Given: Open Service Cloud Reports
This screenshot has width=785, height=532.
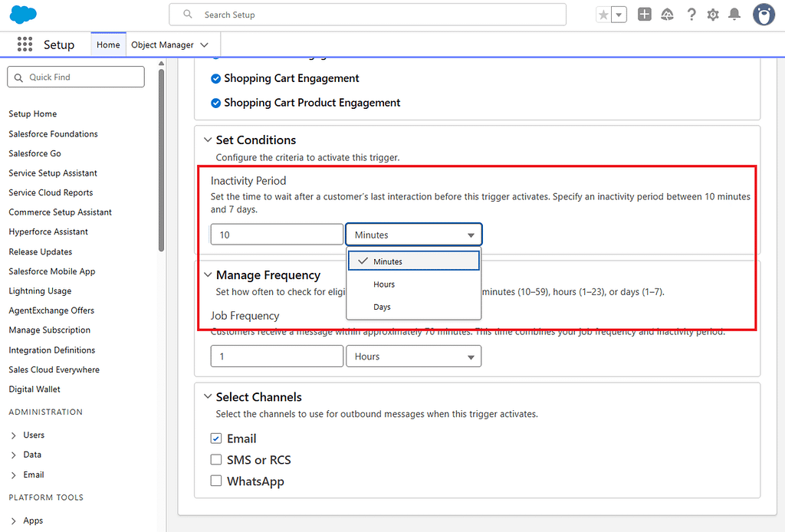Looking at the screenshot, I should pyautogui.click(x=51, y=192).
